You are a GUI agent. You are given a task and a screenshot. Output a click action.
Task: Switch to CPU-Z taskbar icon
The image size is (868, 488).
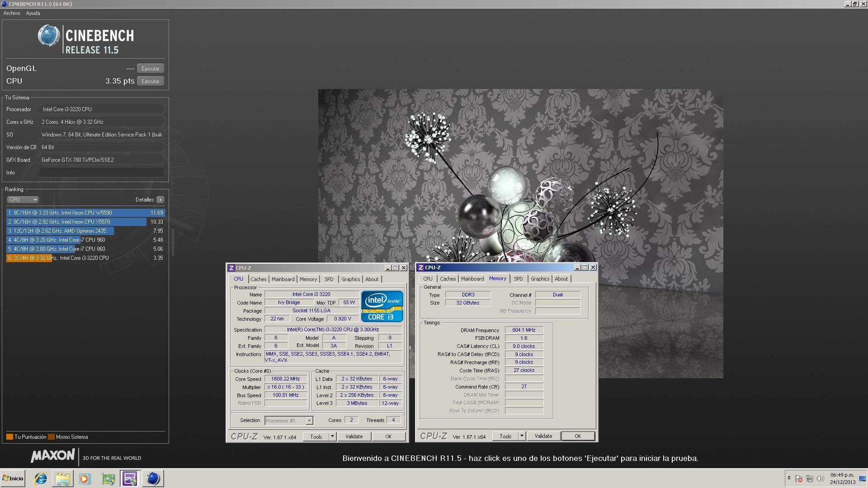point(130,479)
